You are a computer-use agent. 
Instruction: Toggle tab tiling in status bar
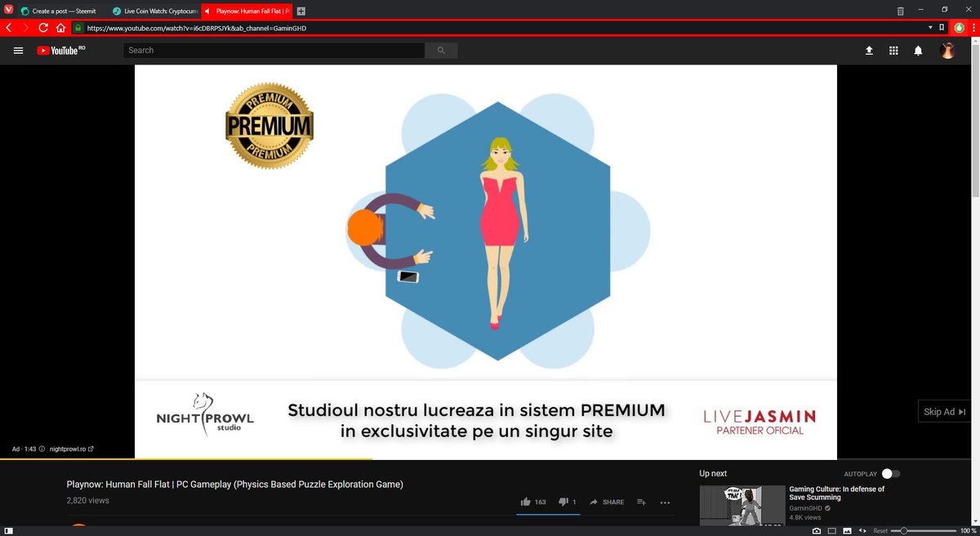click(832, 530)
